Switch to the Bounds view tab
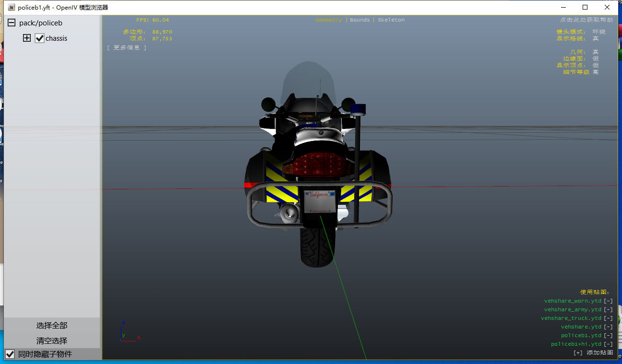The height and width of the screenshot is (364, 622). coord(359,20)
